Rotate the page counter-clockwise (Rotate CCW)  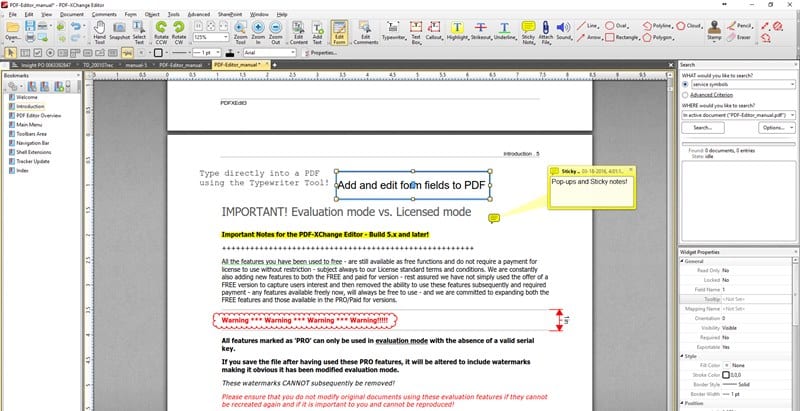tap(161, 32)
